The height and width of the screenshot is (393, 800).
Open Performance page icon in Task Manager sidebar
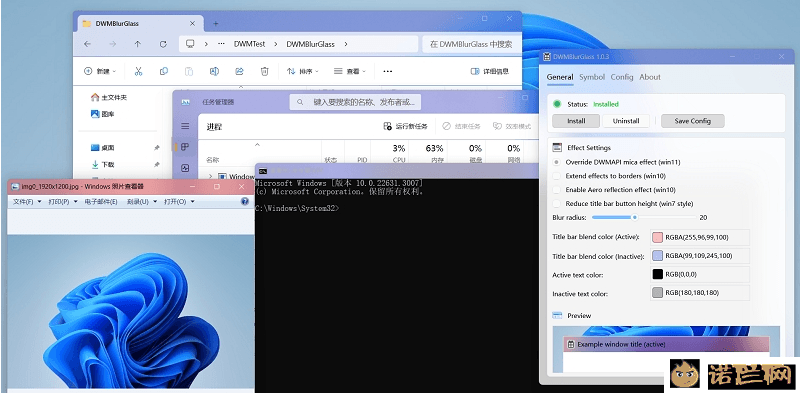pyautogui.click(x=185, y=167)
